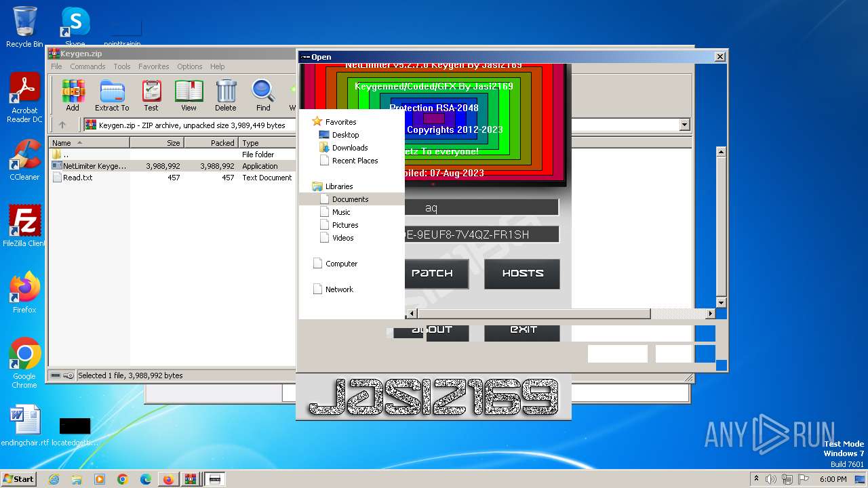868x488 pixels.
Task: Click the Extract To toolbar icon
Action: click(x=112, y=95)
